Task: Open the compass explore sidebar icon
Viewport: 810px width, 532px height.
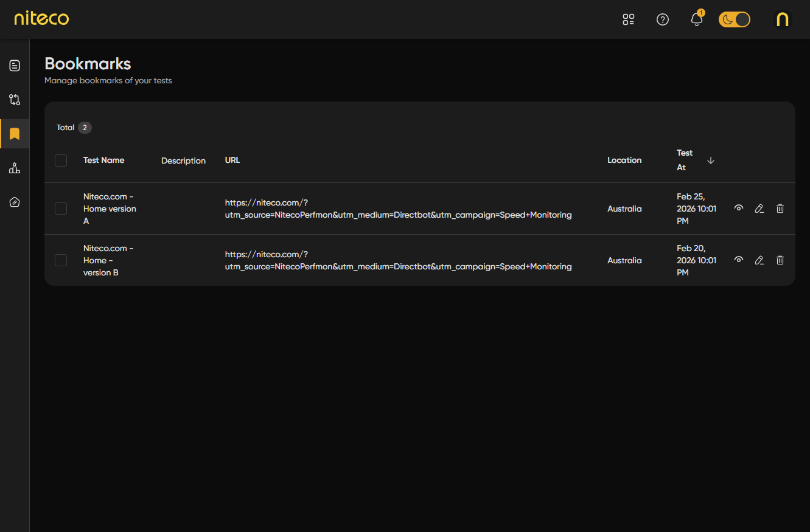Action: [x=15, y=202]
